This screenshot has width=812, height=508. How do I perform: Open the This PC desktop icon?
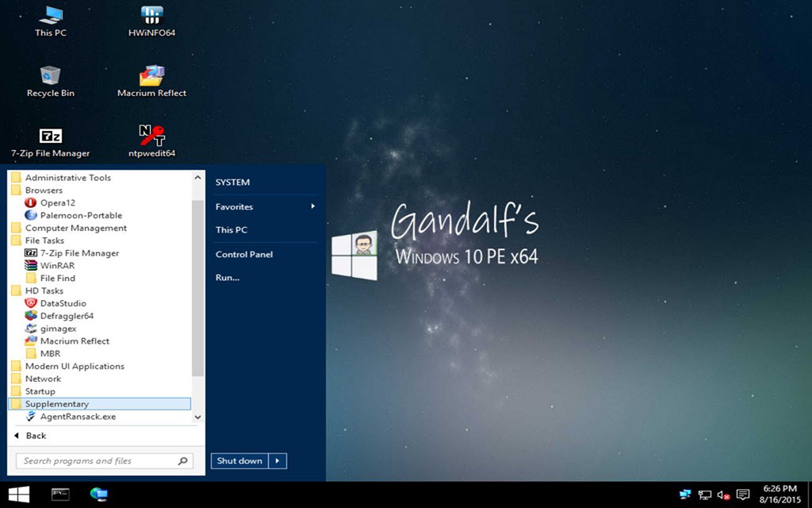point(50,21)
